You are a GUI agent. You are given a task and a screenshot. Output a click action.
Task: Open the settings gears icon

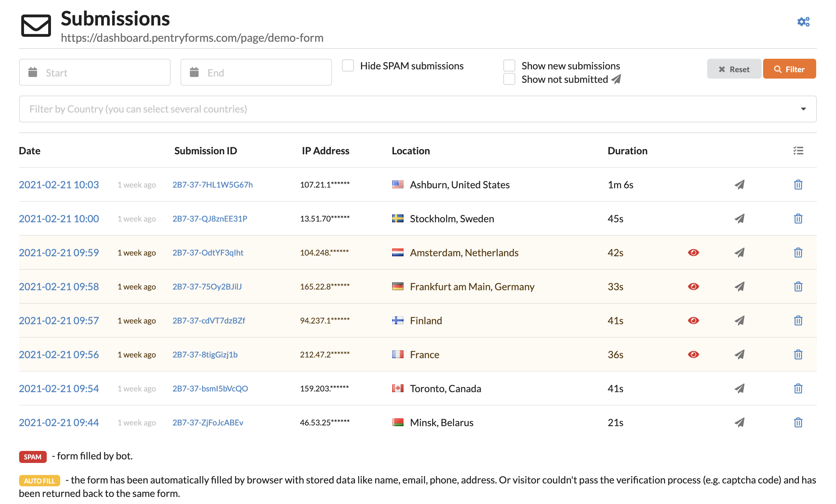point(803,22)
